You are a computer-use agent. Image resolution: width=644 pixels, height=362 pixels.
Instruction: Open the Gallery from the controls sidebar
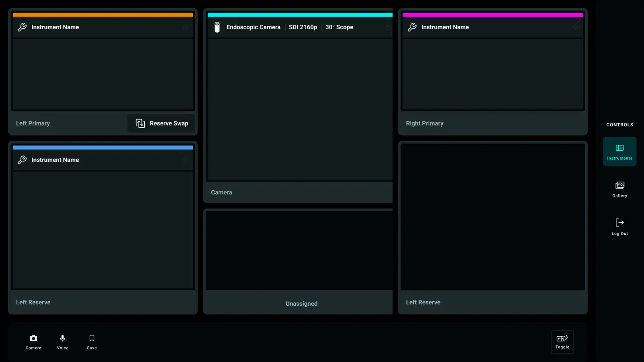619,189
